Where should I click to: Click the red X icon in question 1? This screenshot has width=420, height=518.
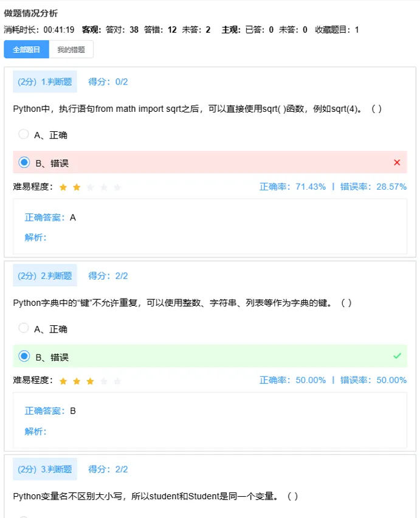point(397,162)
